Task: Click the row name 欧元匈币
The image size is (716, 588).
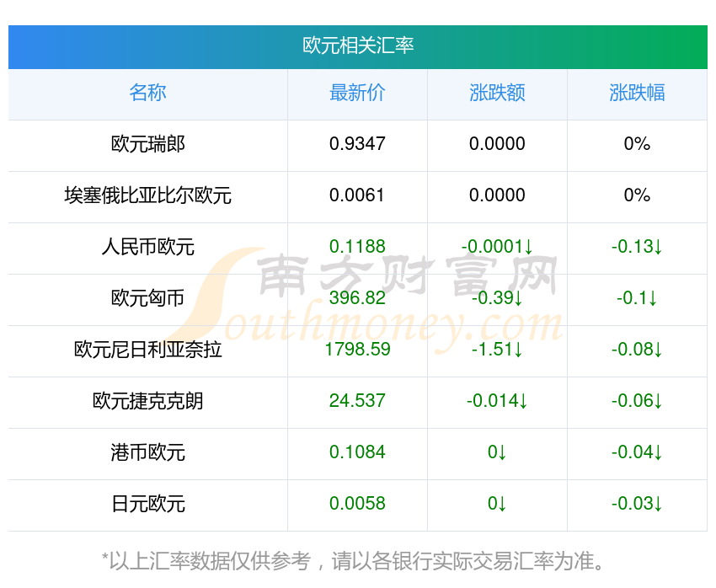Action: (x=147, y=298)
